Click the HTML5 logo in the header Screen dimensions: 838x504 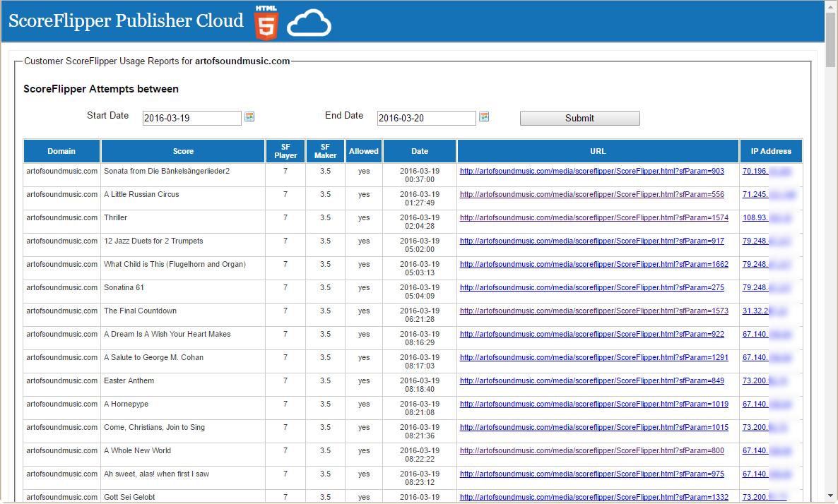click(266, 23)
